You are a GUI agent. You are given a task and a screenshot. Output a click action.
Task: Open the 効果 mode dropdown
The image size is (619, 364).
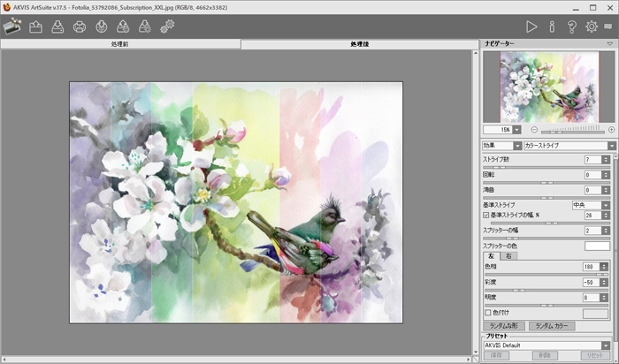coord(517,146)
